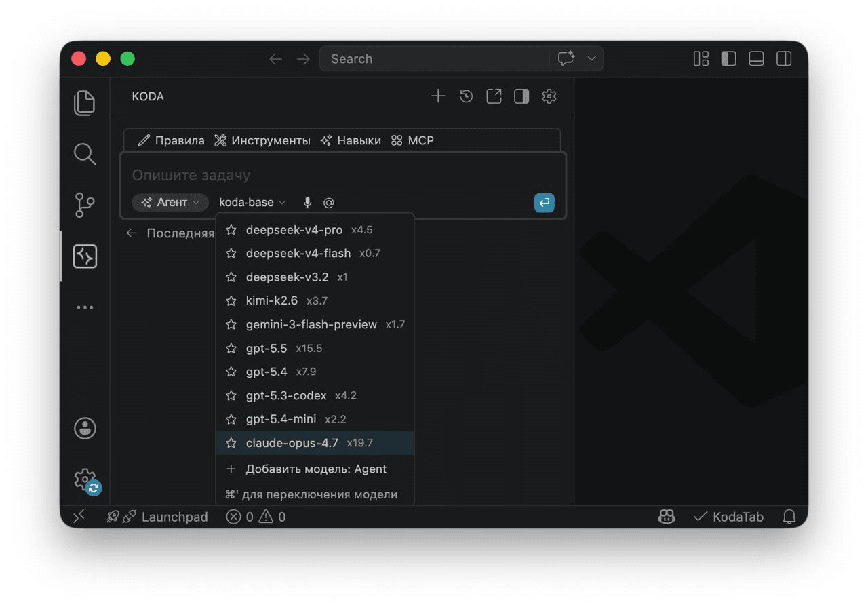Favorite gpt-5.5 with its star
This screenshot has width=868, height=607.
(231, 348)
